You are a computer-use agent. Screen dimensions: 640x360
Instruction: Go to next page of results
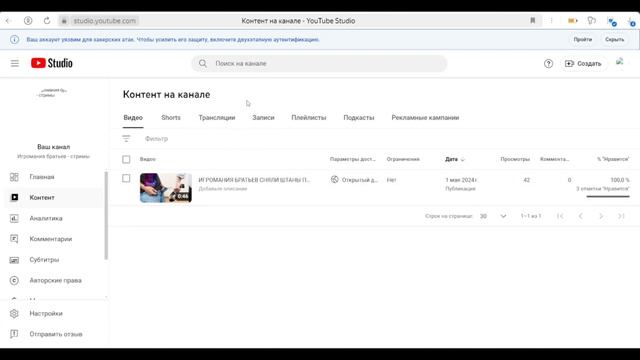(601, 216)
